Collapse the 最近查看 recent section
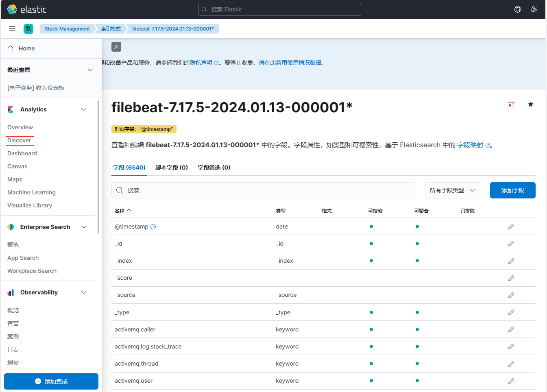Viewport: 547px width, 392px height. 90,70
